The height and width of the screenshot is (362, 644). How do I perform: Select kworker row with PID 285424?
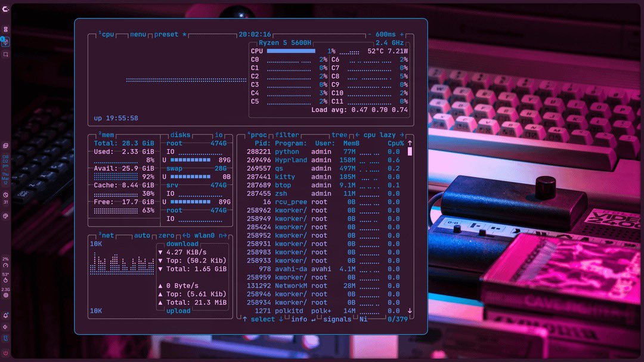(x=323, y=227)
